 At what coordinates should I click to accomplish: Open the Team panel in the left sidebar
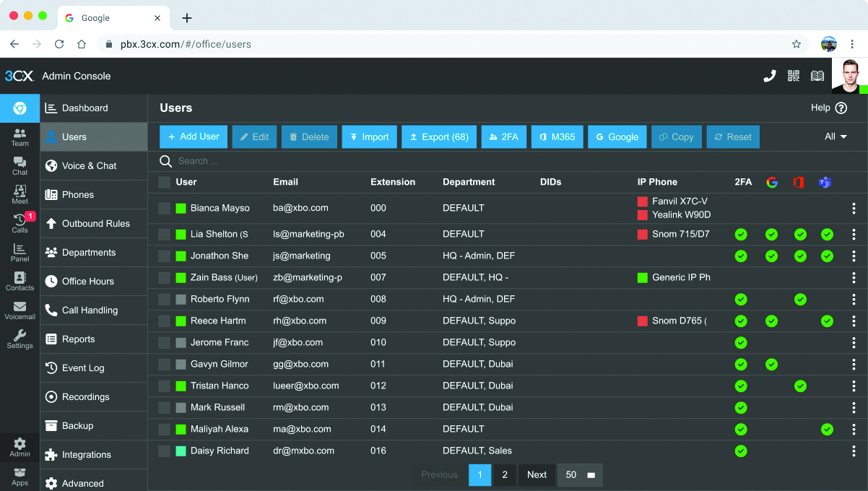19,134
